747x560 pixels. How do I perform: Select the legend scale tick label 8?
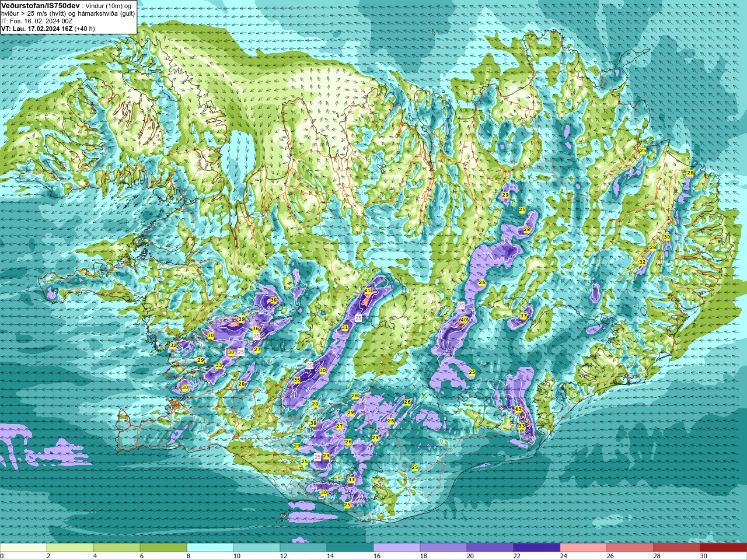(189, 556)
